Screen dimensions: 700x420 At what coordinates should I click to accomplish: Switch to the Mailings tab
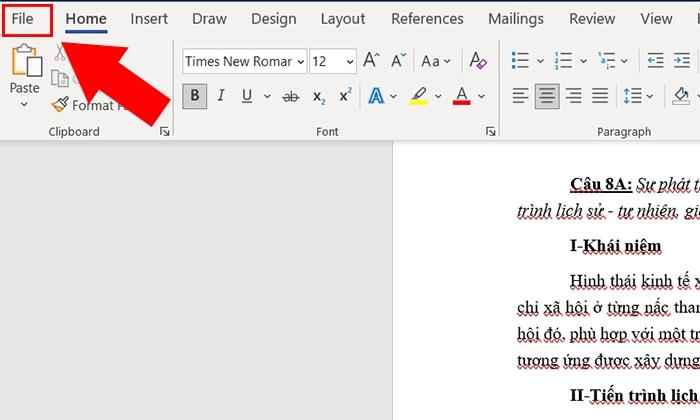point(516,19)
